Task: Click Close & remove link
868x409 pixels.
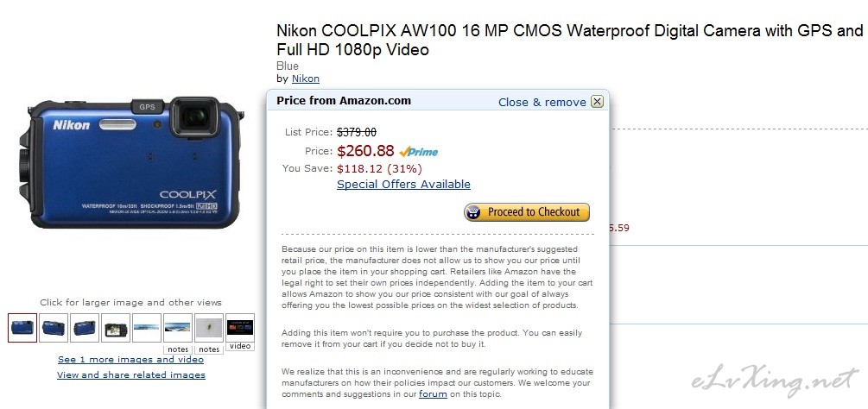Action: pyautogui.click(x=542, y=102)
